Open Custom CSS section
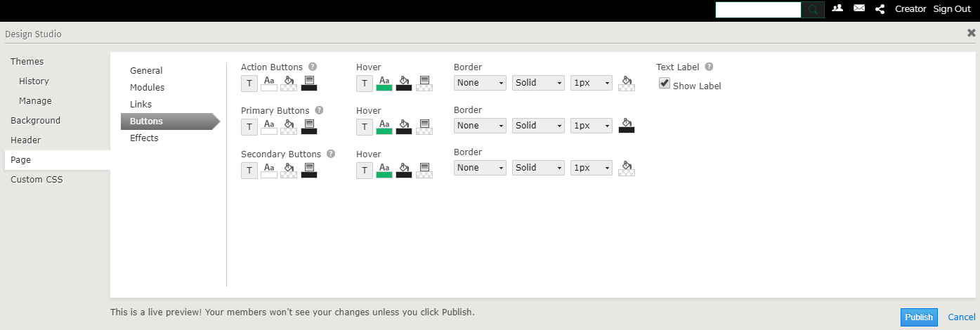980x330 pixels. 37,180
